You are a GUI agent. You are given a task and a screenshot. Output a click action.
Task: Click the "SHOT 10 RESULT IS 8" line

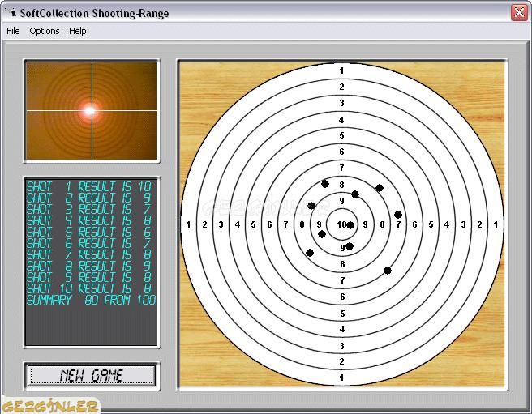point(89,288)
